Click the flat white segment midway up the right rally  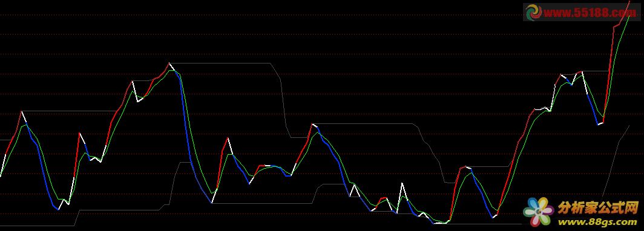tap(540, 109)
